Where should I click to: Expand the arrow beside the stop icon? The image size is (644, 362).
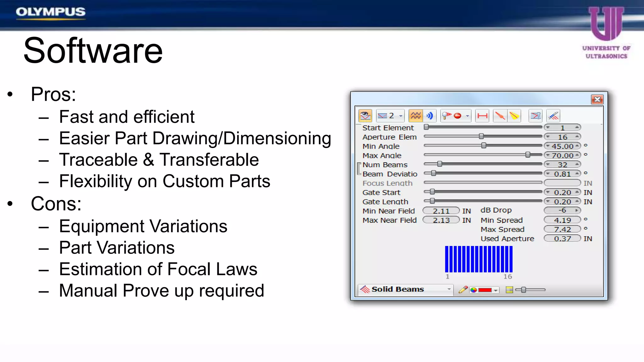(x=468, y=116)
